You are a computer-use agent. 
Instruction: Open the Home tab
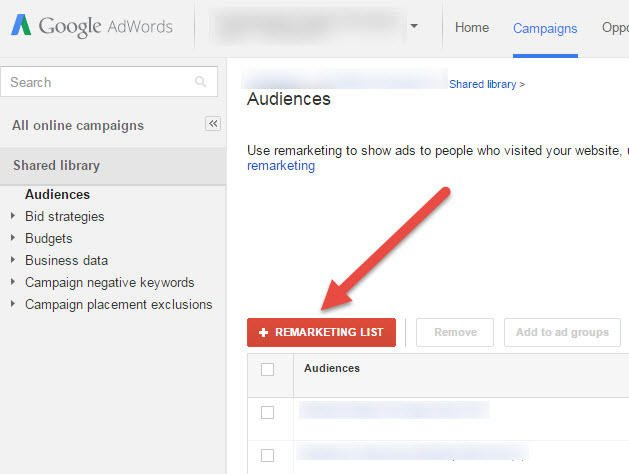pos(472,27)
